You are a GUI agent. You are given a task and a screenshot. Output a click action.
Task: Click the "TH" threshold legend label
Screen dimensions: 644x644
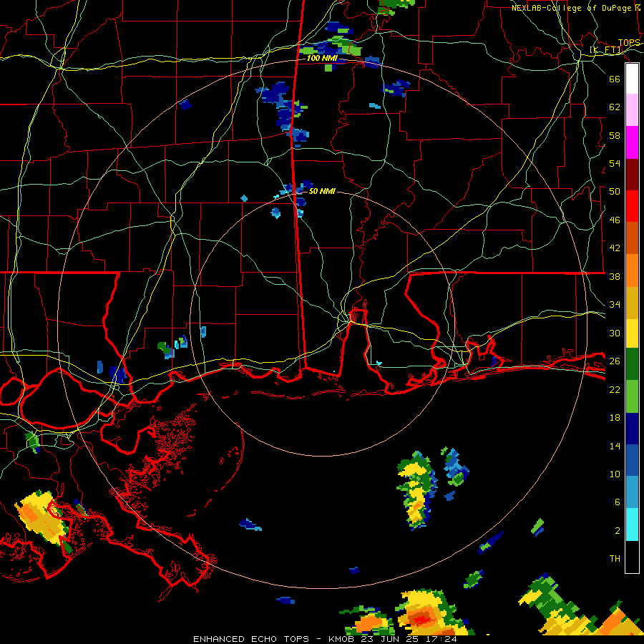click(615, 559)
